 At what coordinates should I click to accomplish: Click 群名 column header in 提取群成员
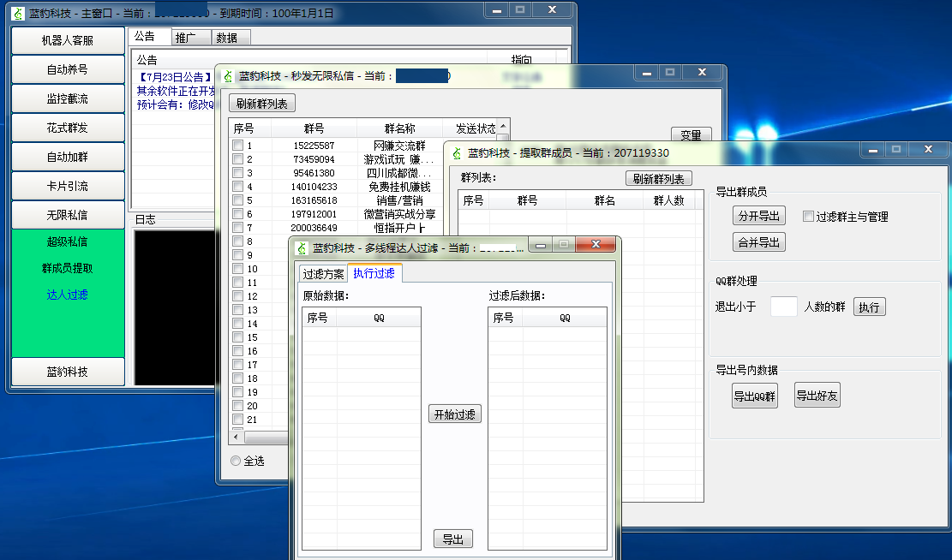pyautogui.click(x=605, y=200)
